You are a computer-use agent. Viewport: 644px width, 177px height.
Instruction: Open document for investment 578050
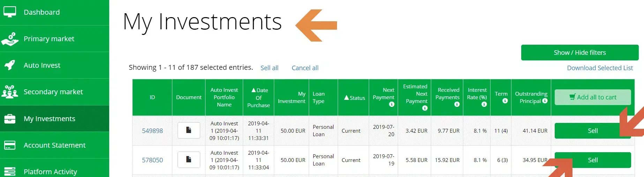tap(189, 160)
